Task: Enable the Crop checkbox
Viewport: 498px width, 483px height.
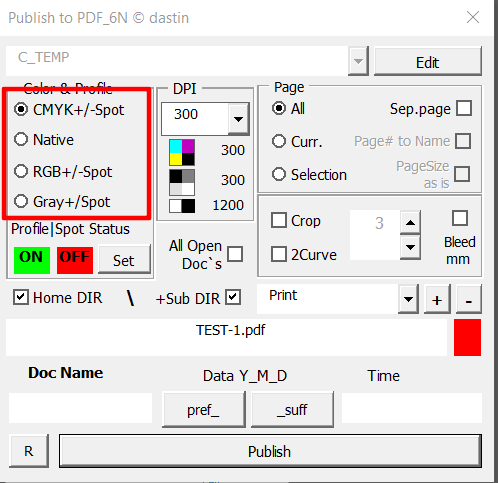Action: click(x=279, y=220)
